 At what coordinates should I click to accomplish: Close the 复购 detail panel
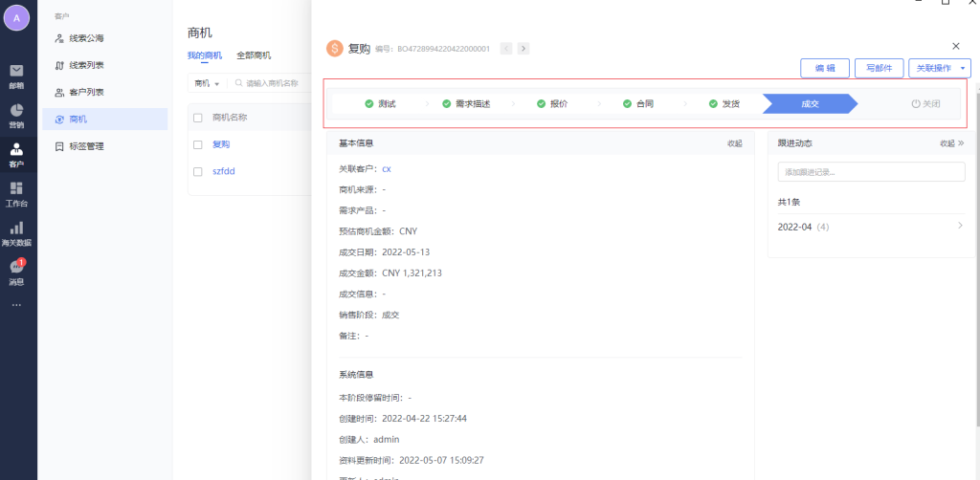(x=955, y=46)
